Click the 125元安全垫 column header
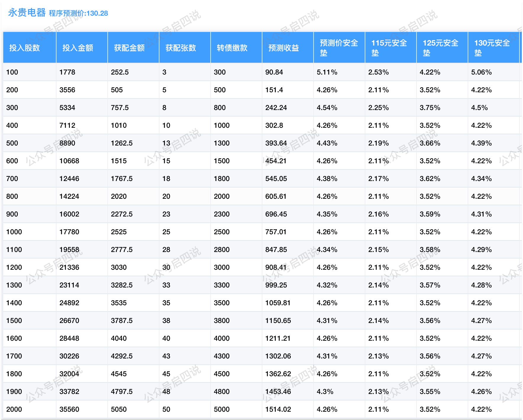The width and height of the screenshot is (523, 420). click(x=440, y=48)
